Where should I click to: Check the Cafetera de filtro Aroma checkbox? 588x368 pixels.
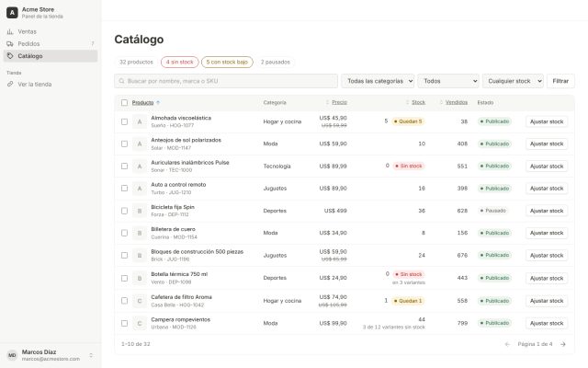pos(125,301)
